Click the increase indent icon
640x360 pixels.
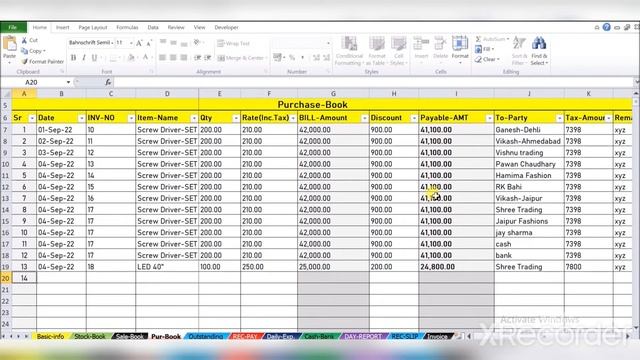[208, 58]
